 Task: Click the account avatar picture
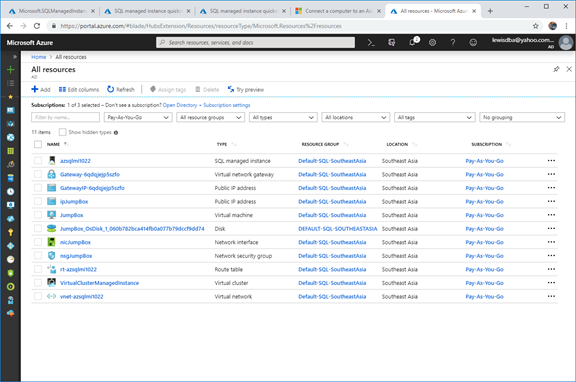566,43
